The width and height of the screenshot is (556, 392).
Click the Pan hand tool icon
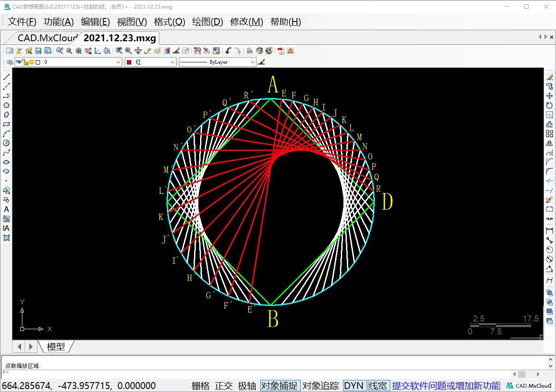pos(88,51)
